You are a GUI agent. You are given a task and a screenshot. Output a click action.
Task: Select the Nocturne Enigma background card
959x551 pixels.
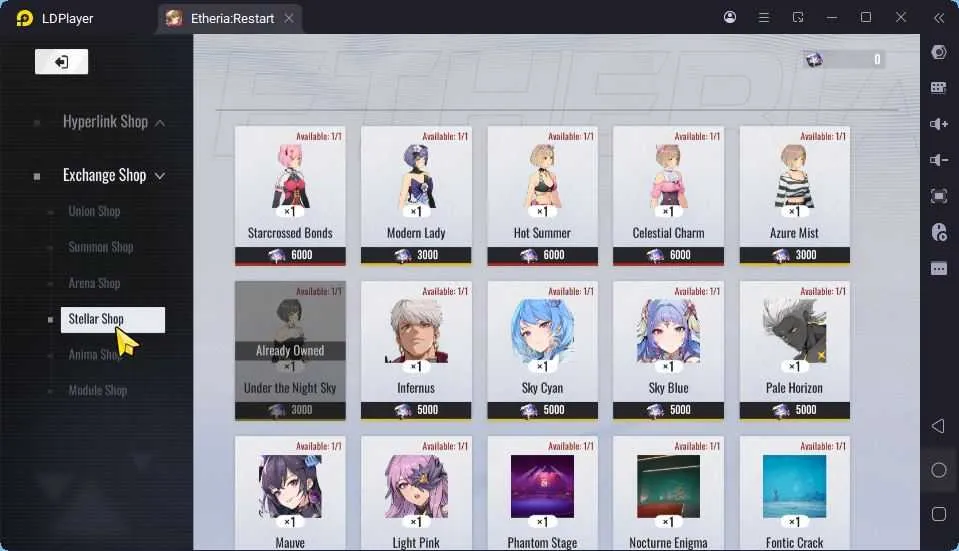pyautogui.click(x=668, y=494)
